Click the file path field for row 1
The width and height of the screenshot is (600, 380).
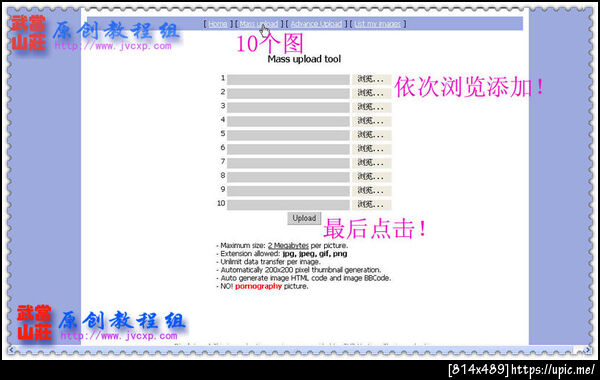pos(288,80)
